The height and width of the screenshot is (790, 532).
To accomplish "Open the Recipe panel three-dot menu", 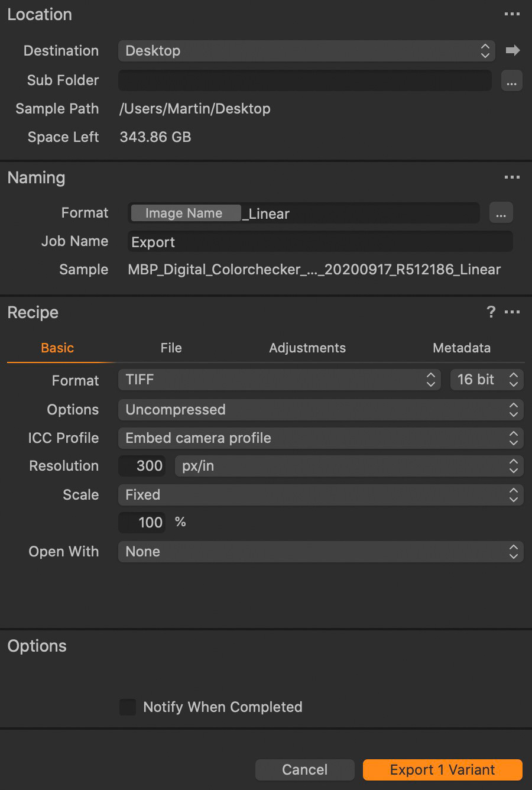I will (x=512, y=312).
